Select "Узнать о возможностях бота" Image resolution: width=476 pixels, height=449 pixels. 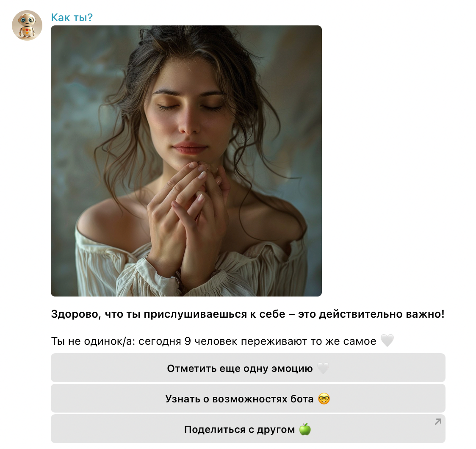[248, 398]
